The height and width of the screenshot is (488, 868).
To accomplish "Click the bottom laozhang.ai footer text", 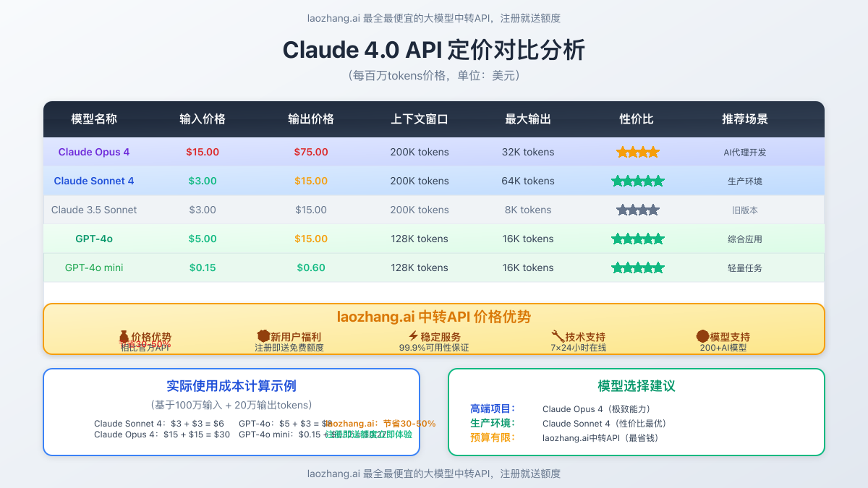I will click(434, 474).
